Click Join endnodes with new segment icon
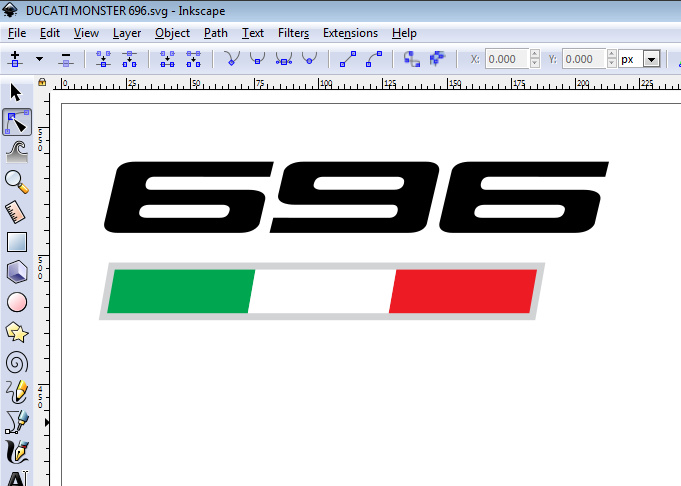 tap(167, 59)
